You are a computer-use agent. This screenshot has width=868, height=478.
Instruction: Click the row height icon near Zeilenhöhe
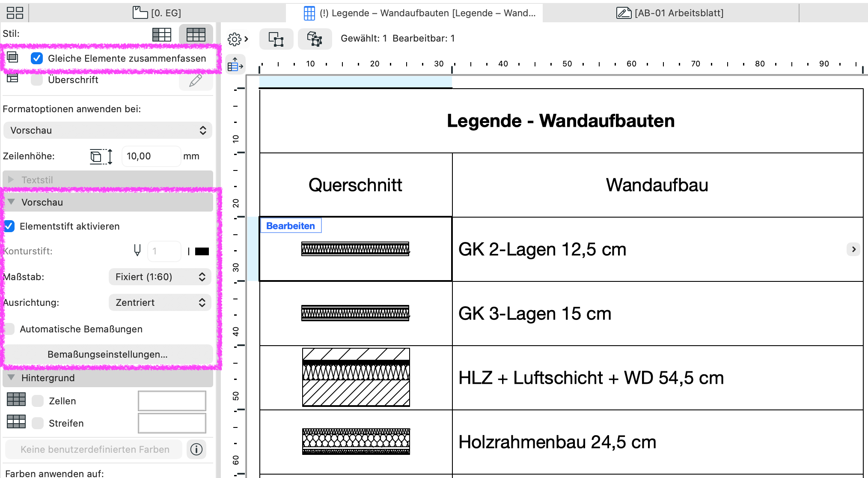[x=101, y=156]
